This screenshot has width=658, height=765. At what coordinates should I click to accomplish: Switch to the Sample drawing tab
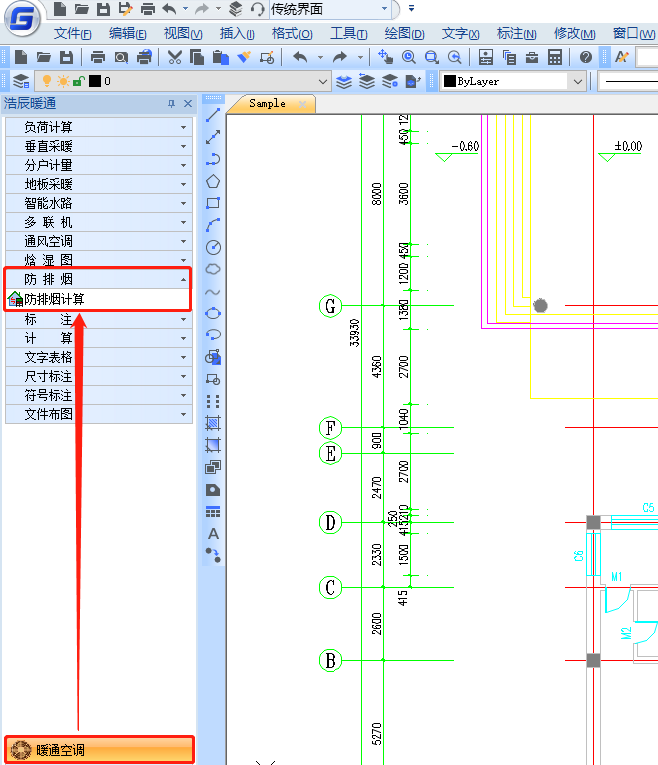point(267,103)
